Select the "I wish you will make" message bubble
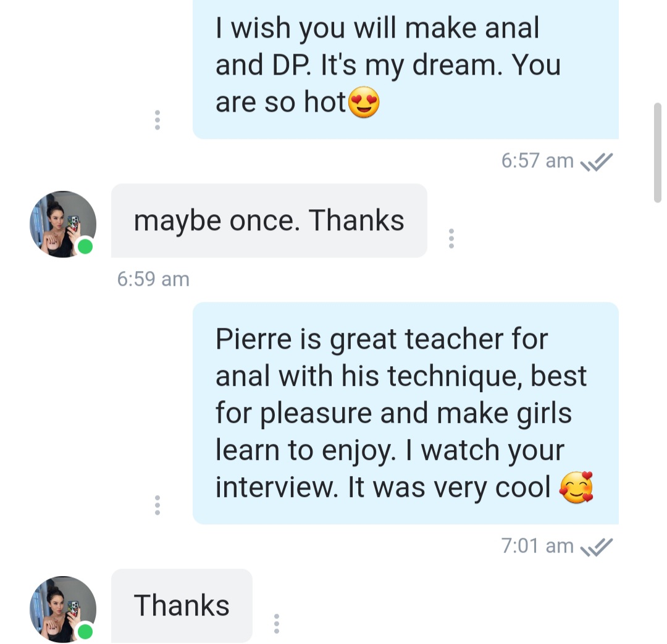The height and width of the screenshot is (644, 667). [405, 67]
